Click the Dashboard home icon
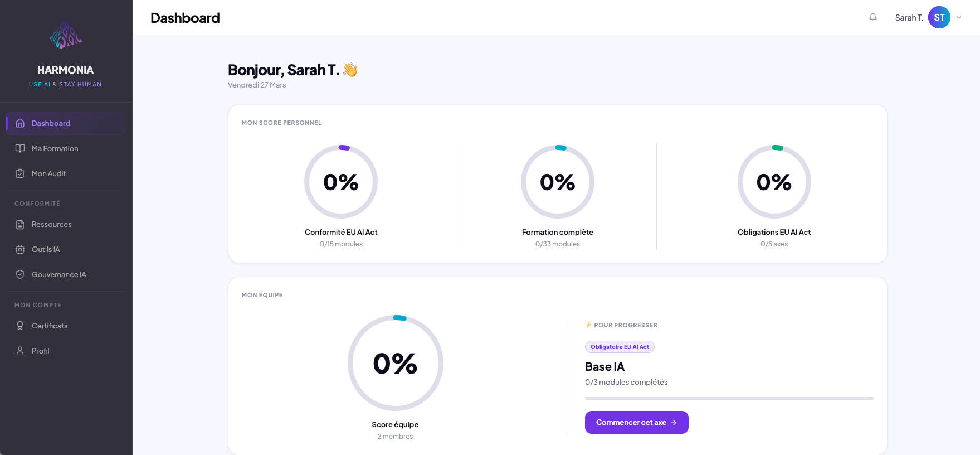980x455 pixels. pyautogui.click(x=20, y=123)
